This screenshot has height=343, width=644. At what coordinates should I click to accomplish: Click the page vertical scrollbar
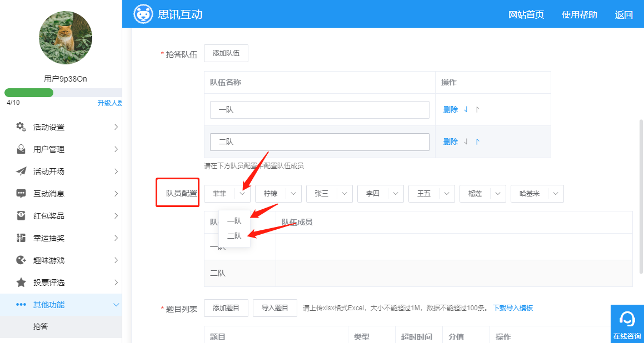coord(642,197)
